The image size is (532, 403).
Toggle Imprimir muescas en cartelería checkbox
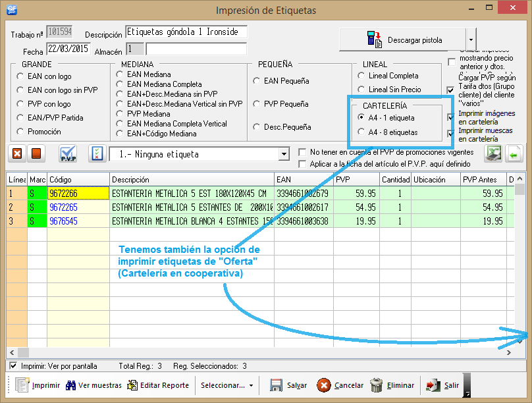click(x=451, y=134)
